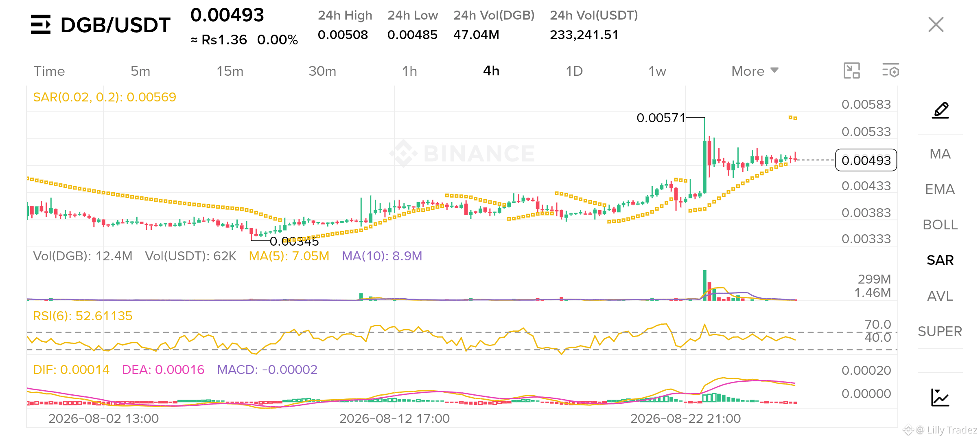Image resolution: width=980 pixels, height=440 pixels.
Task: Enable the AVL indicator
Action: click(940, 296)
